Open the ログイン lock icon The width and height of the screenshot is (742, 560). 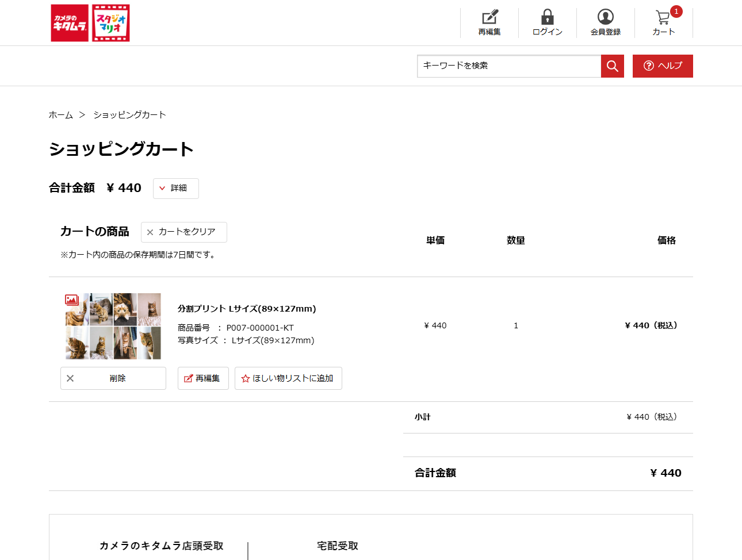547,18
